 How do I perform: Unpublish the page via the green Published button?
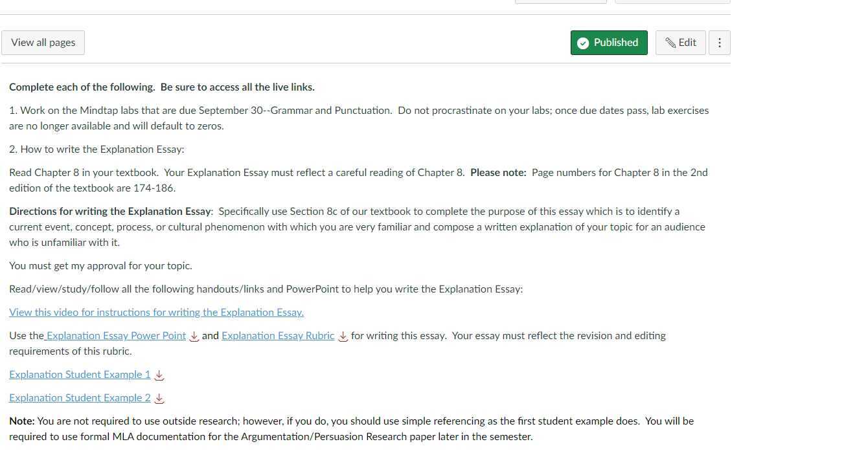[609, 42]
